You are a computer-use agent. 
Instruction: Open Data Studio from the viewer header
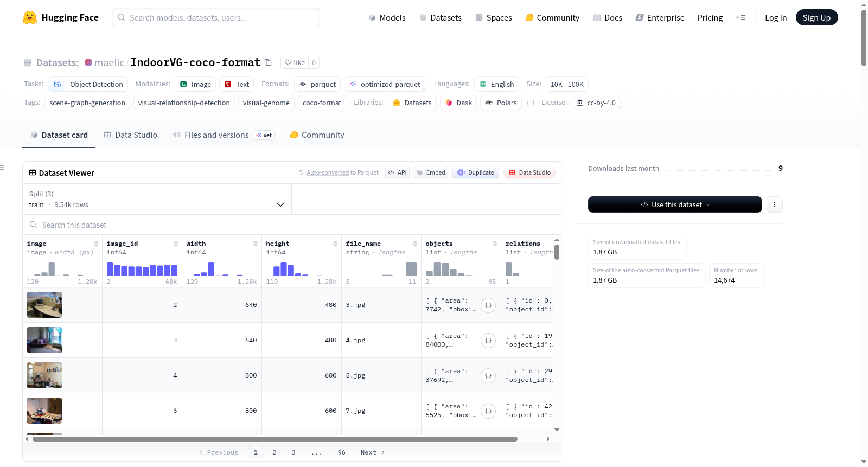(x=529, y=172)
